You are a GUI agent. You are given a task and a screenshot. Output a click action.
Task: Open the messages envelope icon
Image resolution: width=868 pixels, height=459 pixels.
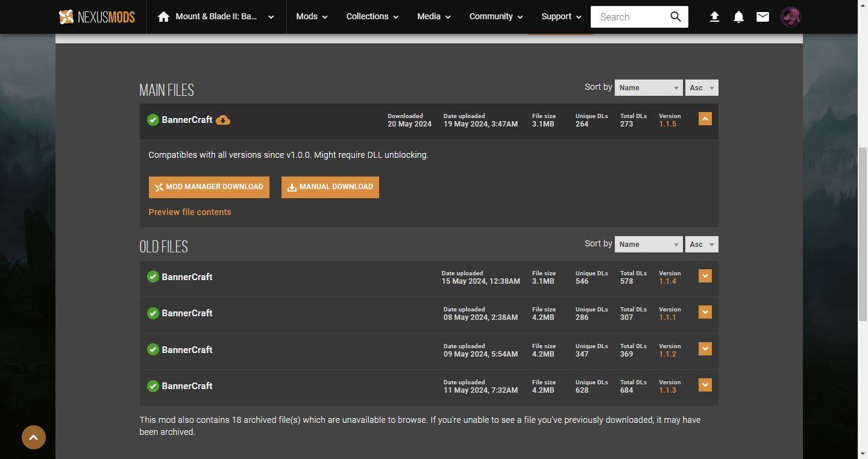pyautogui.click(x=763, y=17)
